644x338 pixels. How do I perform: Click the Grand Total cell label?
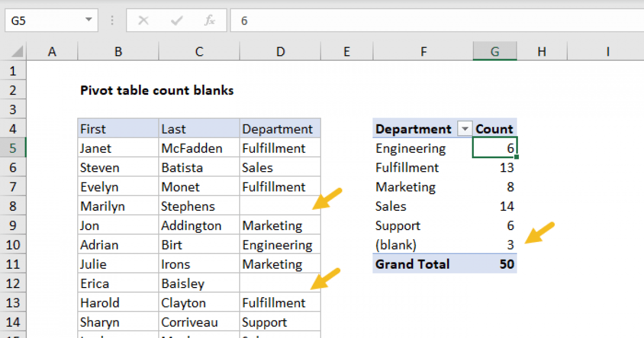click(x=412, y=264)
